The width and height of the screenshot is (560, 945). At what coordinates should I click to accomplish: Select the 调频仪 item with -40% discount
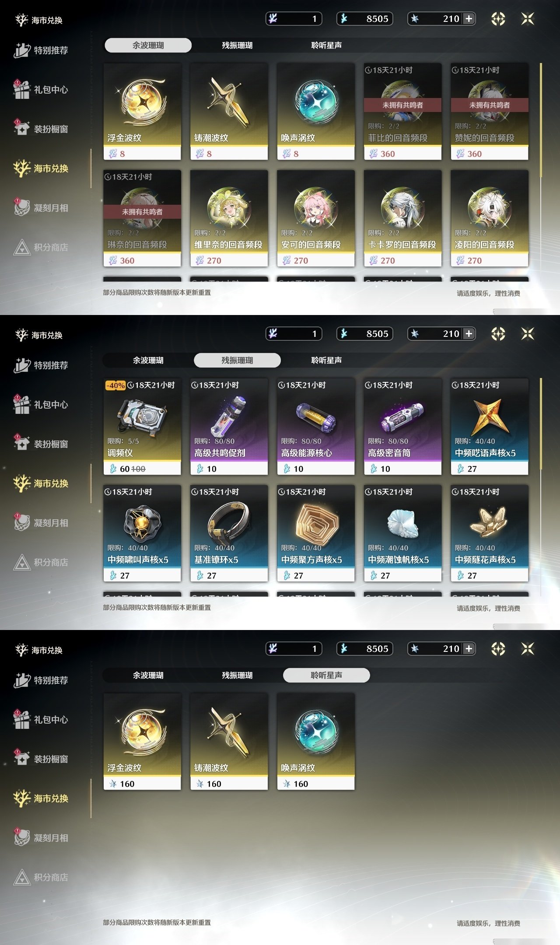[x=142, y=427]
